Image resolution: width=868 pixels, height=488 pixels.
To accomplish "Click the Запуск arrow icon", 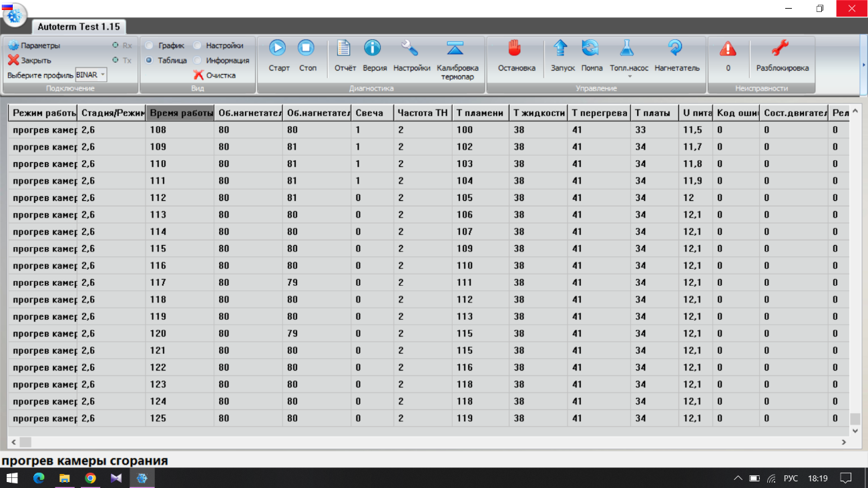I will 561,48.
